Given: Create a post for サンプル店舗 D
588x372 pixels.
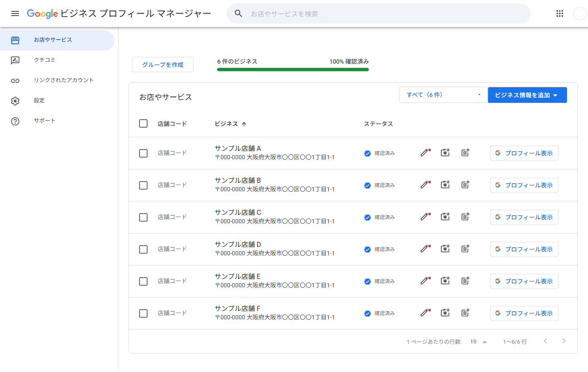Looking at the screenshot, I should (x=465, y=249).
